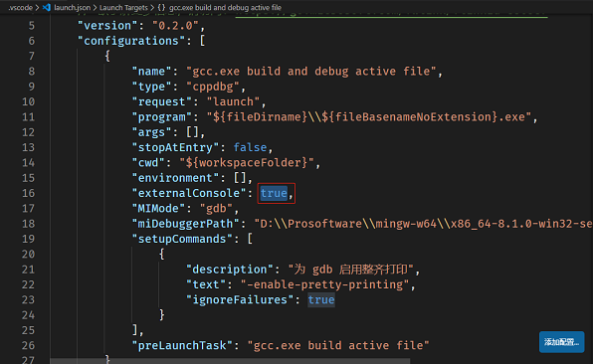Click the VS Code file icon beside launch.json
The image size is (593, 364).
[47, 7]
